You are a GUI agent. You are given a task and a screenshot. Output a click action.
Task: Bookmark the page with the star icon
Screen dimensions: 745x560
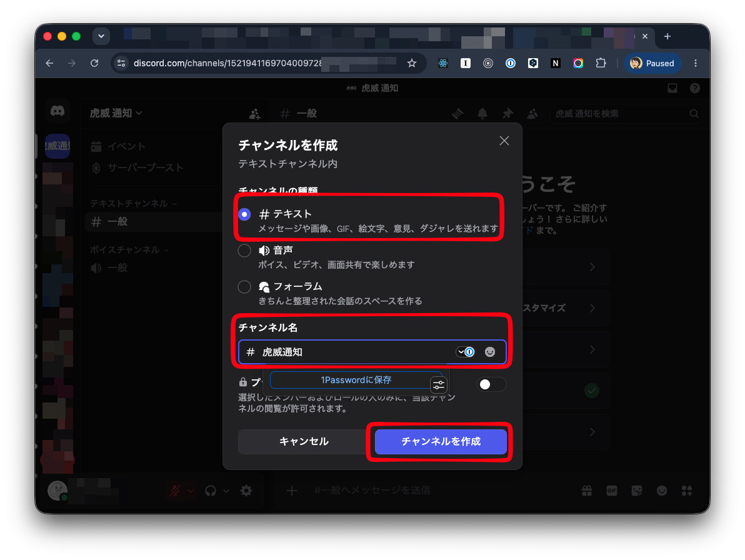click(412, 63)
